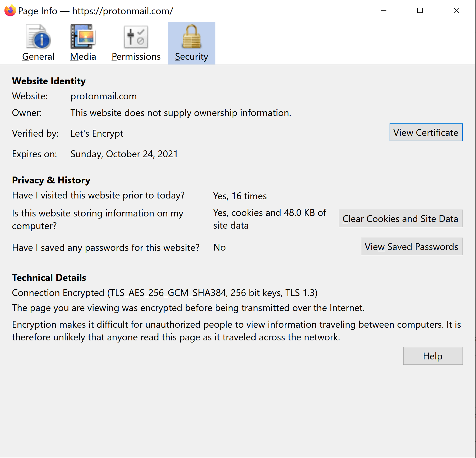Minimize the Page Info window
This screenshot has width=476, height=458.
click(x=384, y=11)
